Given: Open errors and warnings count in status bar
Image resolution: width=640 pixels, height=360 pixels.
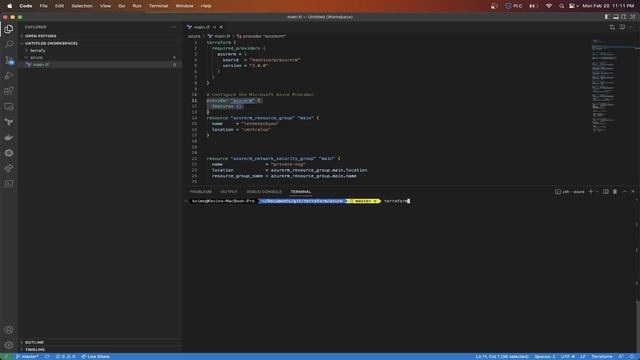Looking at the screenshot, I should coord(65,356).
